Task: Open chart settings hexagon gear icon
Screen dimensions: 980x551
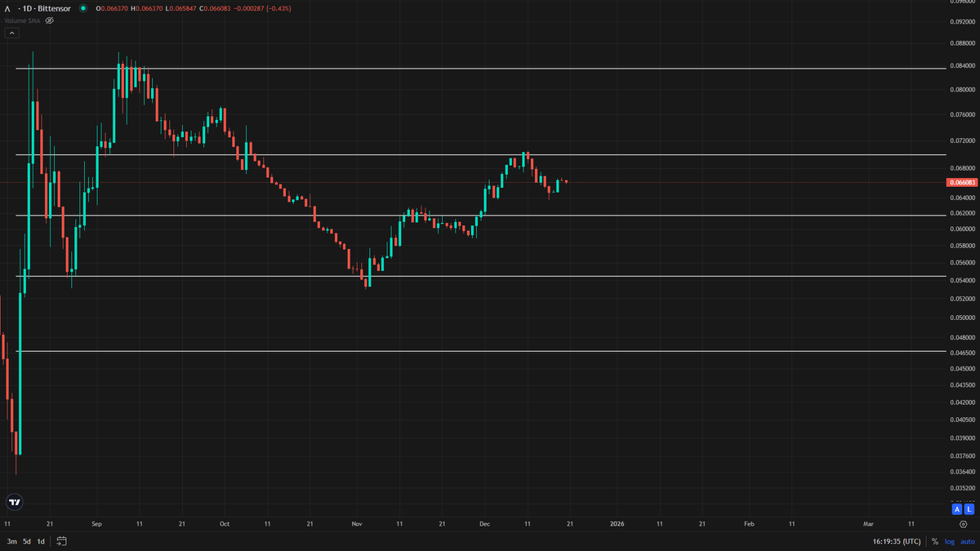Action: point(964,524)
